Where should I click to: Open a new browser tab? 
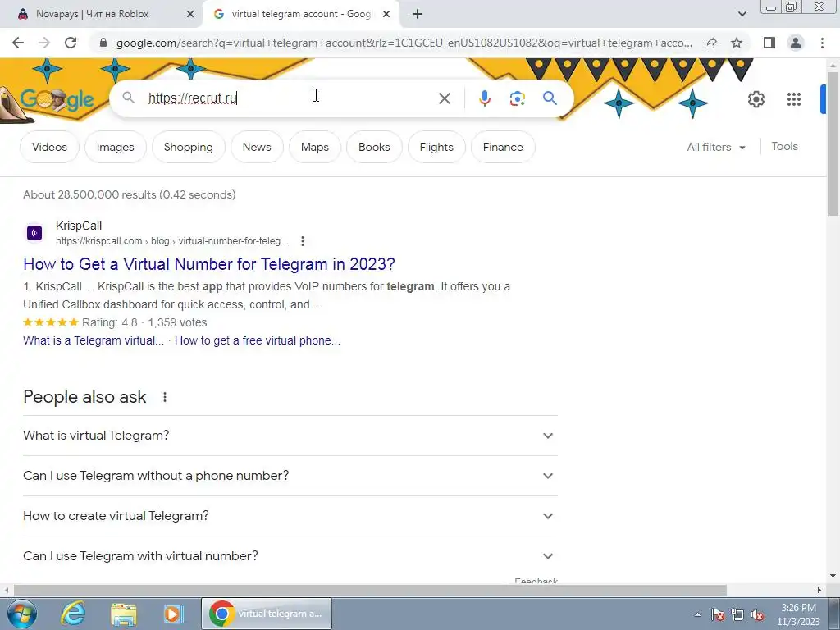418,15
